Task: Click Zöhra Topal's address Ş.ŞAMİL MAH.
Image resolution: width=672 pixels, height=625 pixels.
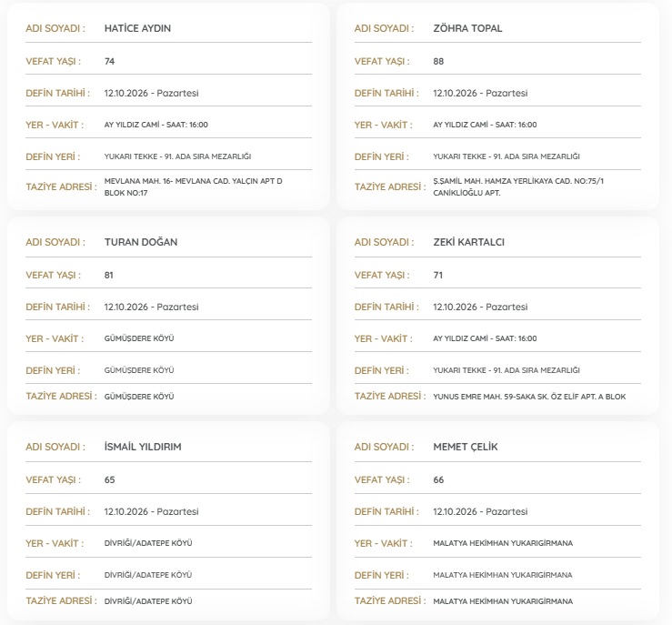Action: (x=518, y=186)
